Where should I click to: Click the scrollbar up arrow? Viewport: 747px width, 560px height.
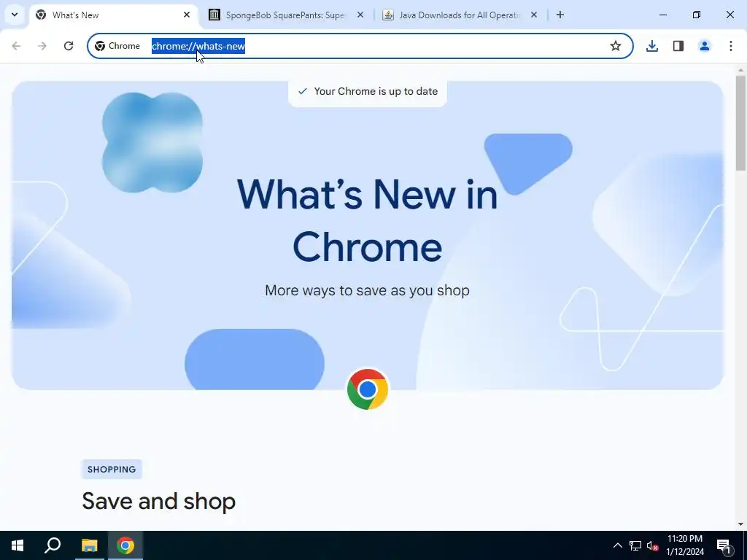point(740,69)
